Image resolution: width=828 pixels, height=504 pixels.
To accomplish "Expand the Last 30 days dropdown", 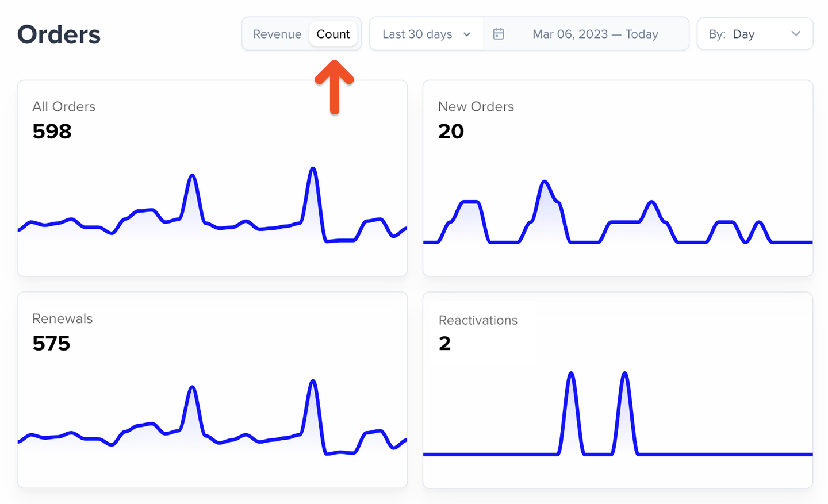I will (x=426, y=34).
